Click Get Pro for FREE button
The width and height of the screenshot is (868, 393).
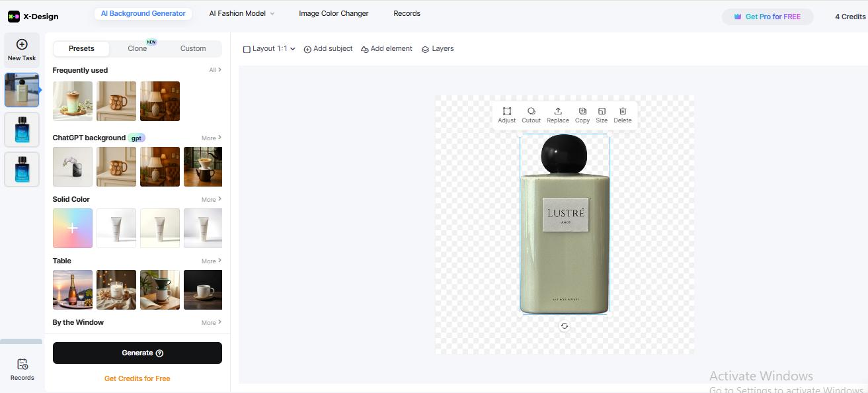(768, 17)
